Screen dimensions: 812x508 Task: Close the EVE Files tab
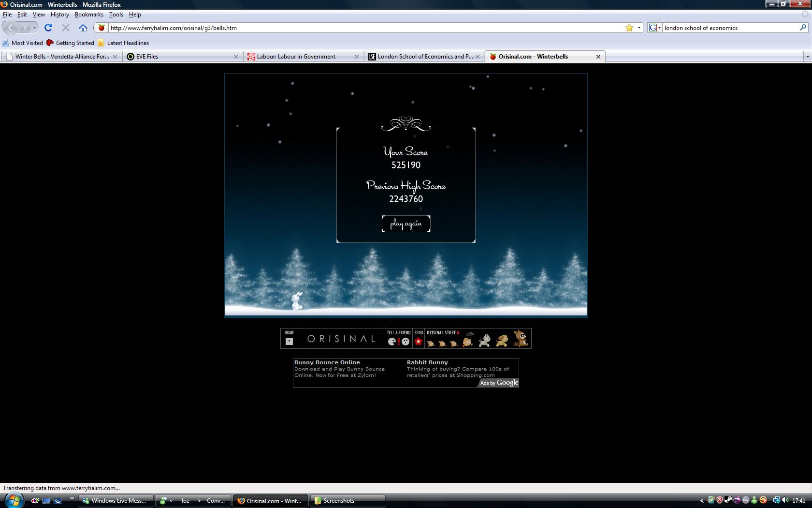tap(236, 57)
